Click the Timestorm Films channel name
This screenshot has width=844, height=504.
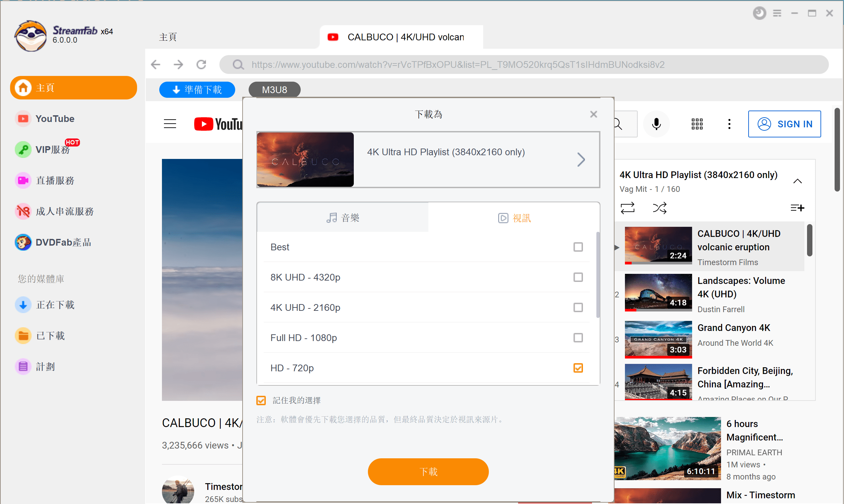pyautogui.click(x=727, y=262)
